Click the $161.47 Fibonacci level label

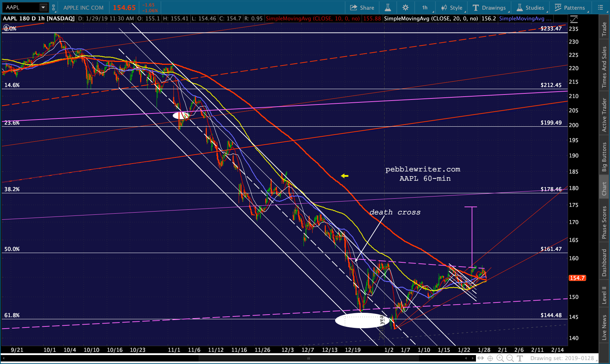tap(551, 249)
